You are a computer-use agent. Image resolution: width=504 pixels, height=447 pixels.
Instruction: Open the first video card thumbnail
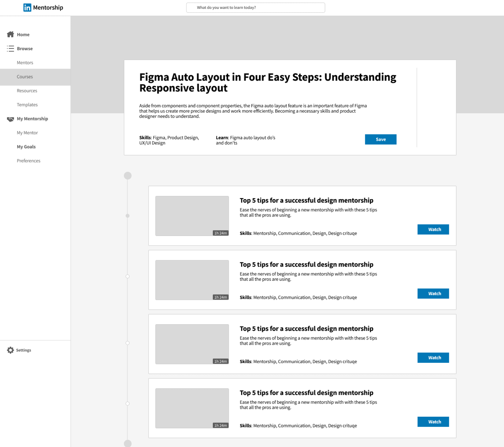point(192,216)
